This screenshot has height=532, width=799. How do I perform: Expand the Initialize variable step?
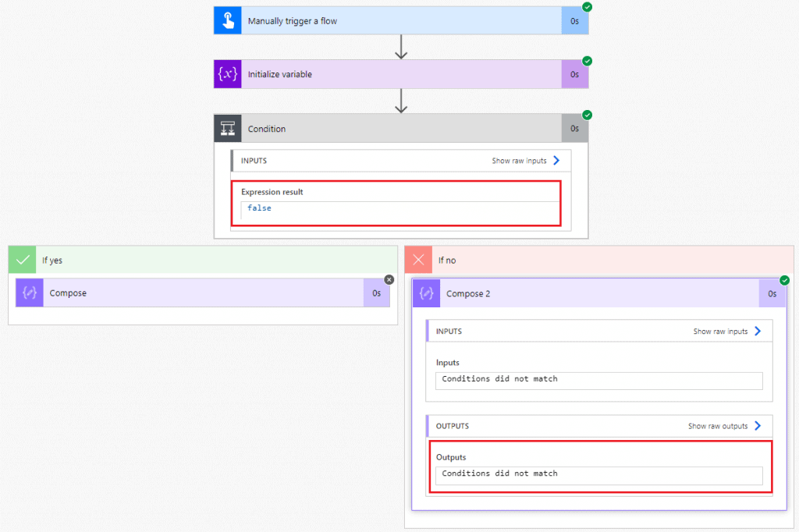(401, 74)
